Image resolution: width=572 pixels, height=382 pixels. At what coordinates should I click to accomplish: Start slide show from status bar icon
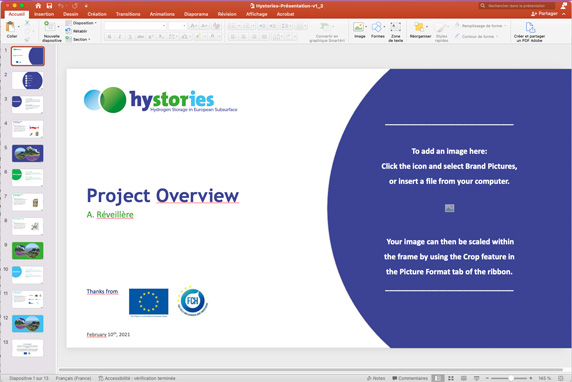(476, 378)
